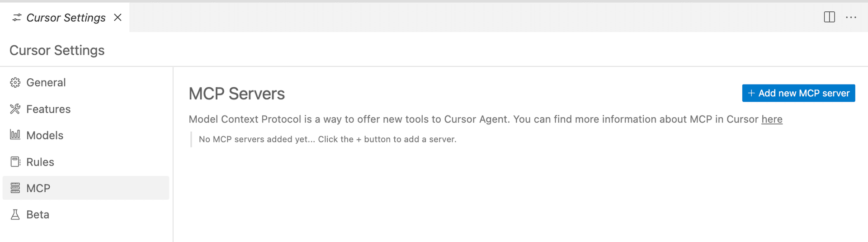Screen dimensions: 868x242
Task: Select the Models settings section
Action: click(45, 135)
